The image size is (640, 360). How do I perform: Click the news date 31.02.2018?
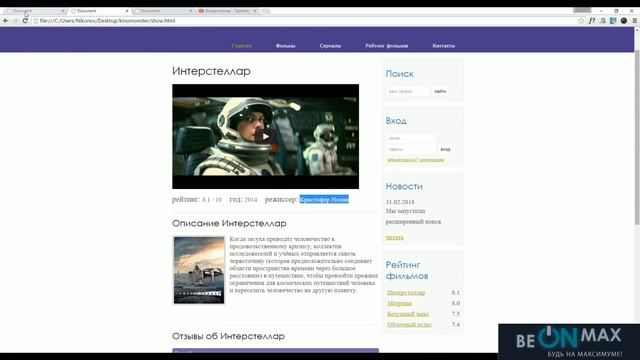[x=400, y=202]
